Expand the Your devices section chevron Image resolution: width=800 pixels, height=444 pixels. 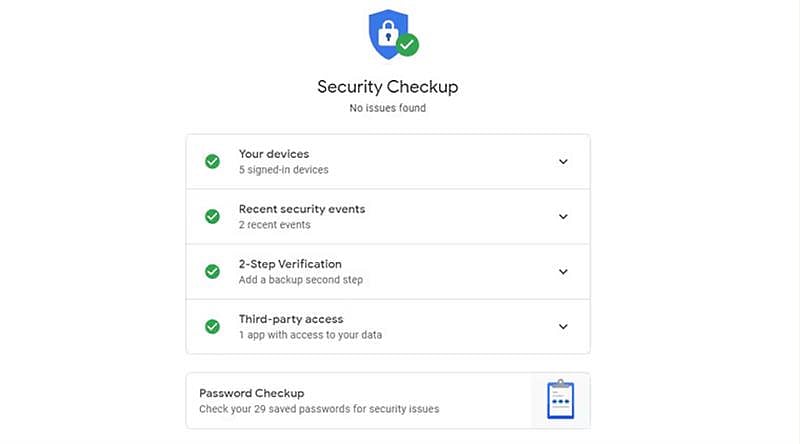[563, 161]
